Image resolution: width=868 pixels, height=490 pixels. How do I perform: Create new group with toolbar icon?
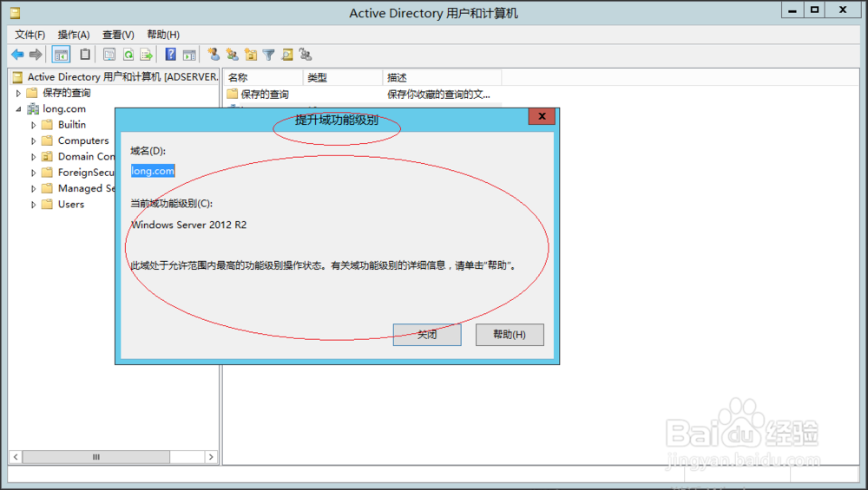point(233,54)
